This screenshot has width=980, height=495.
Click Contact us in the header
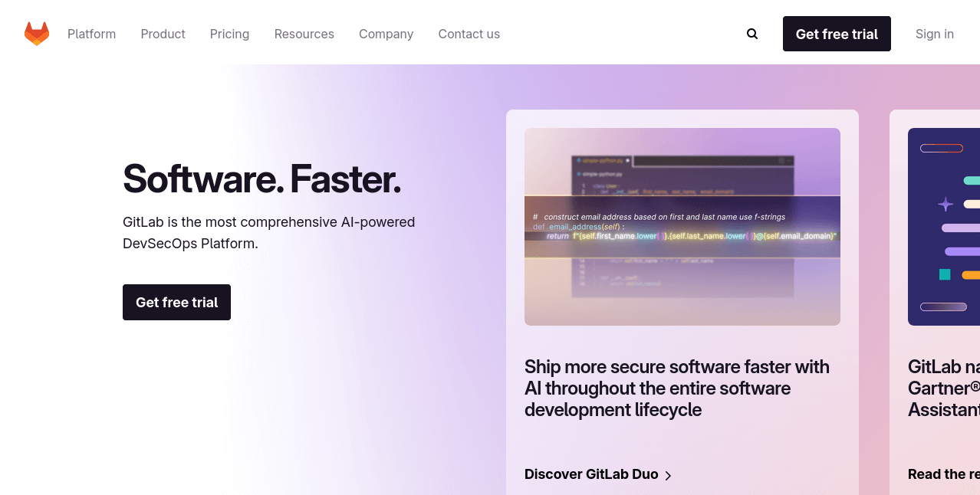(x=469, y=34)
